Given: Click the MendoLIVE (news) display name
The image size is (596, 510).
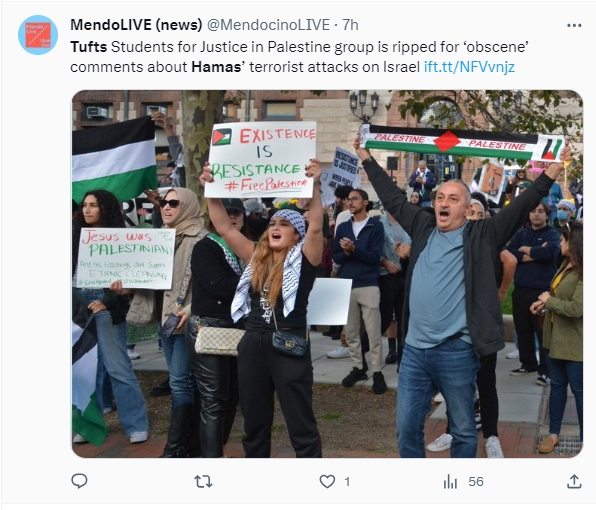Looking at the screenshot, I should 136,25.
